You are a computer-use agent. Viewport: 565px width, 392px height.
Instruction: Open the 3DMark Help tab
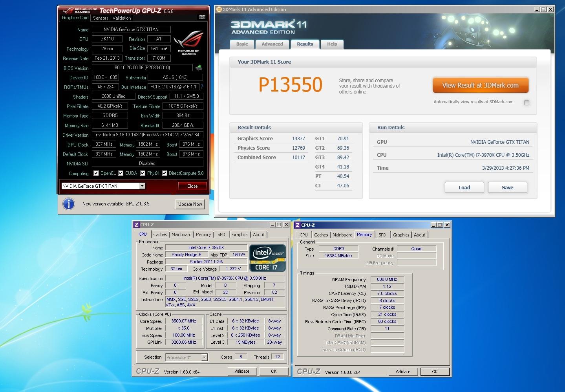[332, 44]
